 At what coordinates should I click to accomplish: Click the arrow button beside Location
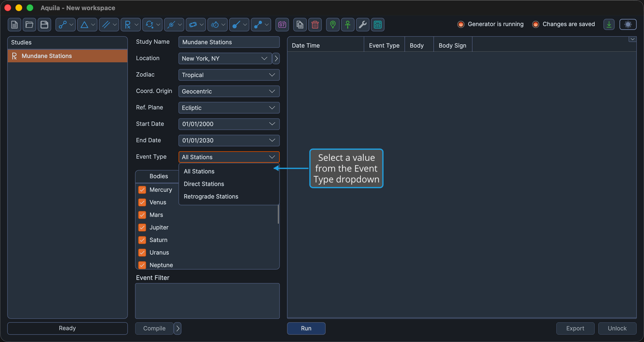[276, 58]
